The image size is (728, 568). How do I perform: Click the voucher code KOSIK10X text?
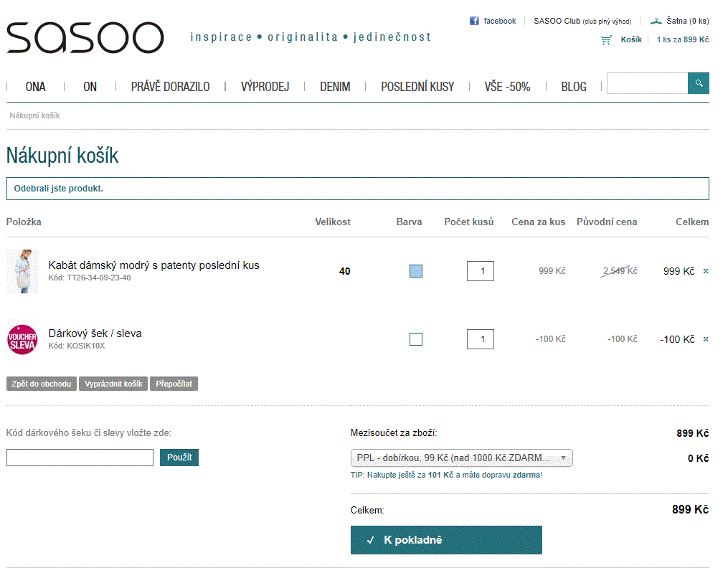[77, 346]
